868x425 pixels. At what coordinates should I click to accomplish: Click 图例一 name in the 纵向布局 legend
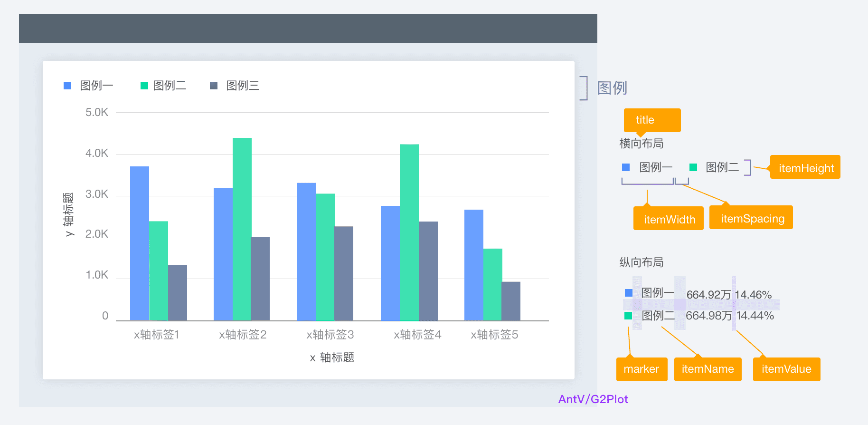click(658, 293)
